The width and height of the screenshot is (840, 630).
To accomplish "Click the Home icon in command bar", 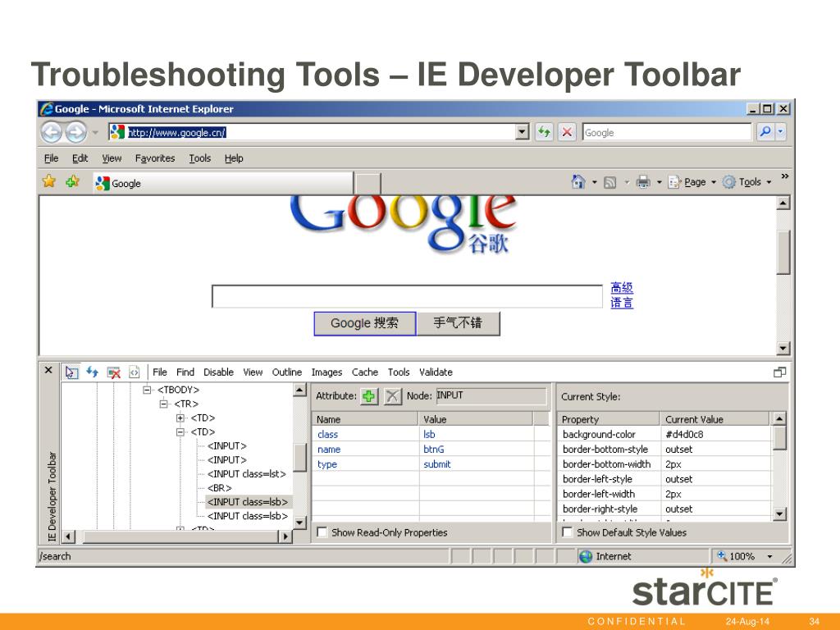I will 578,182.
